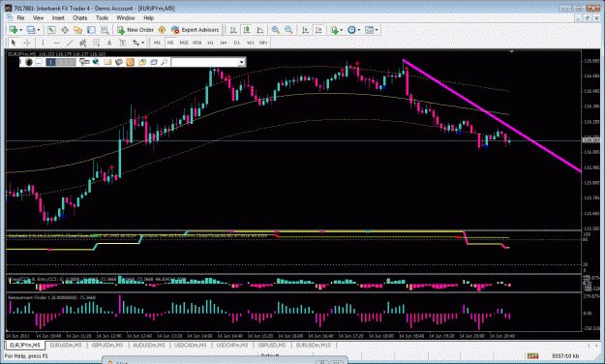Select the Fibonacci Retracement tool

(96, 43)
